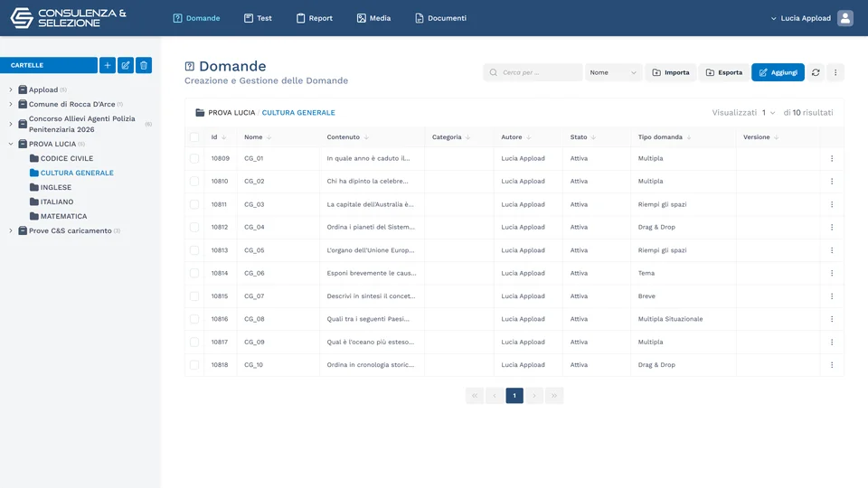Viewport: 868px width, 488px height.
Task: Open row actions for CG_09
Action: tap(832, 342)
